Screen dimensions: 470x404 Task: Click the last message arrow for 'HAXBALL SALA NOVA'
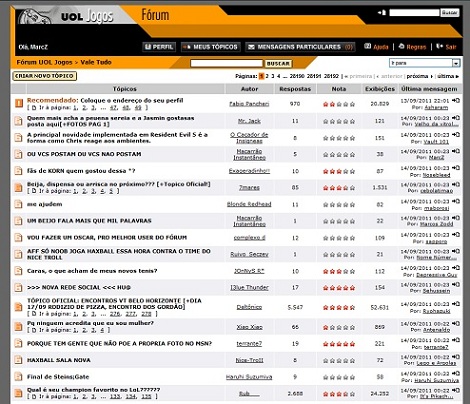point(456,357)
